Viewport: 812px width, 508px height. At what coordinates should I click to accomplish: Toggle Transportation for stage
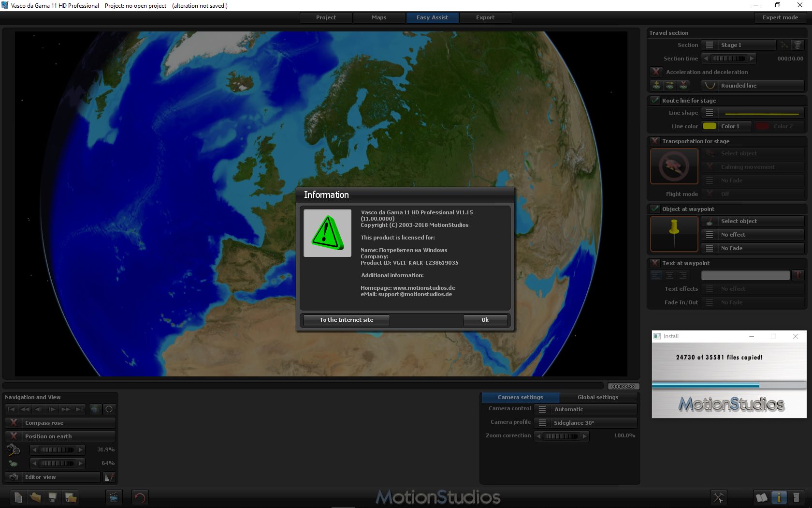655,141
